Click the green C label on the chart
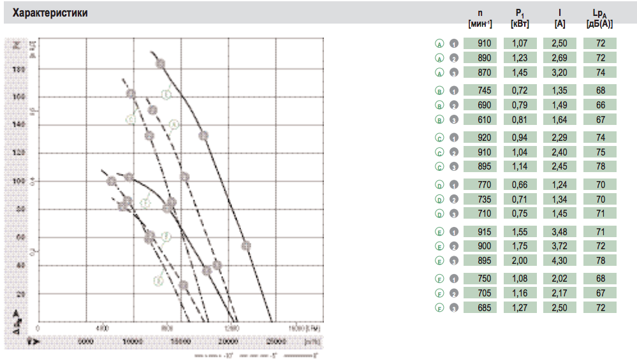Viewport: 637px width, 364px height. click(130, 119)
